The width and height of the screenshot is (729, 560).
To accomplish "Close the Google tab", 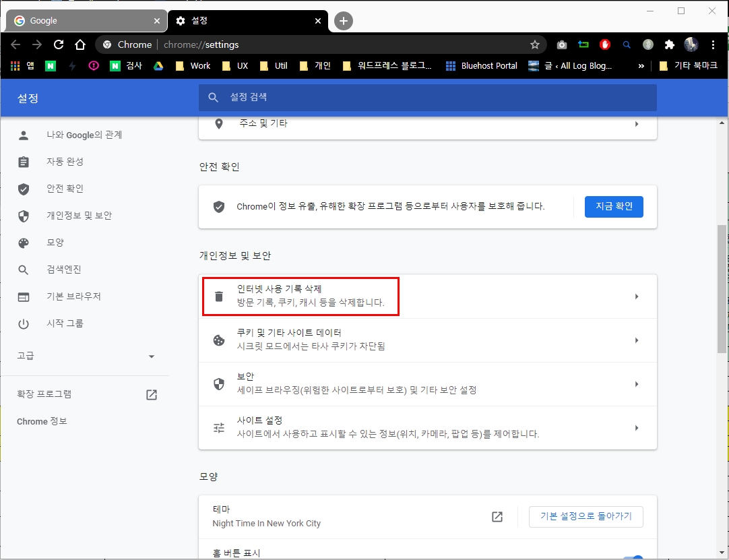I will [x=157, y=21].
